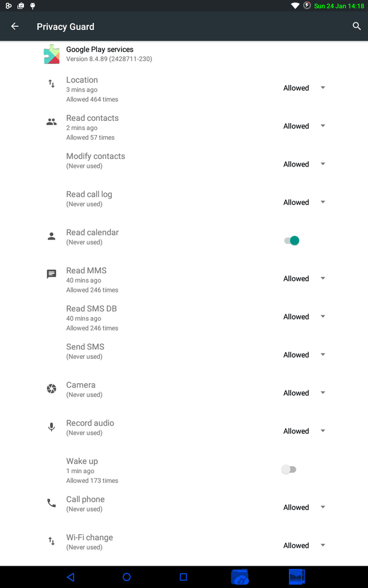Tap the message icon beside Read MMS
Viewport: 368px width, 588px height.
pos(51,274)
